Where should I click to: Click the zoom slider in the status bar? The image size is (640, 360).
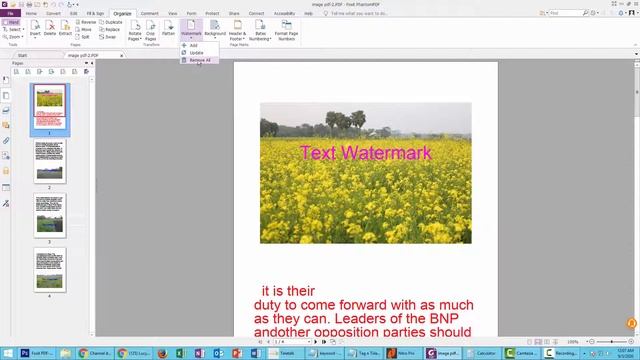coord(611,342)
